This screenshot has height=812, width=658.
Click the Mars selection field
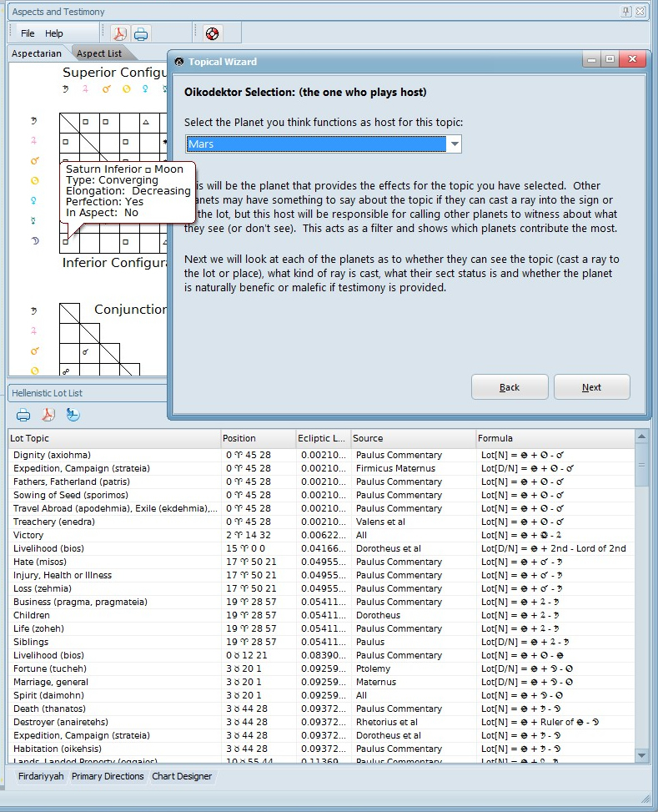pos(316,144)
